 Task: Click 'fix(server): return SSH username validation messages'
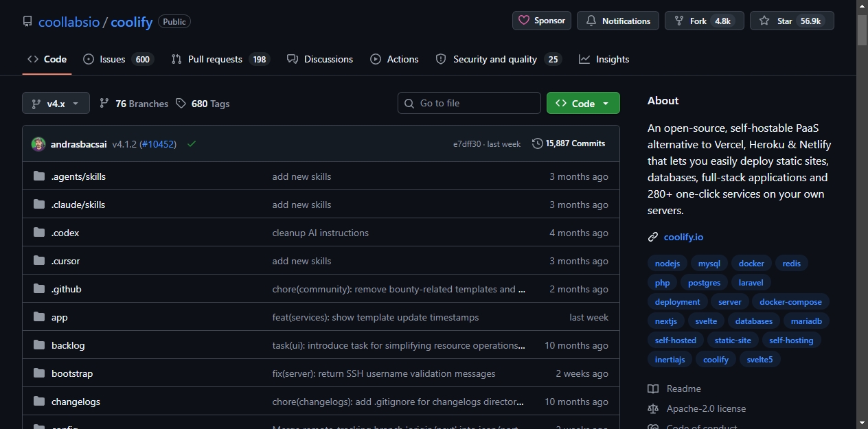click(x=384, y=373)
